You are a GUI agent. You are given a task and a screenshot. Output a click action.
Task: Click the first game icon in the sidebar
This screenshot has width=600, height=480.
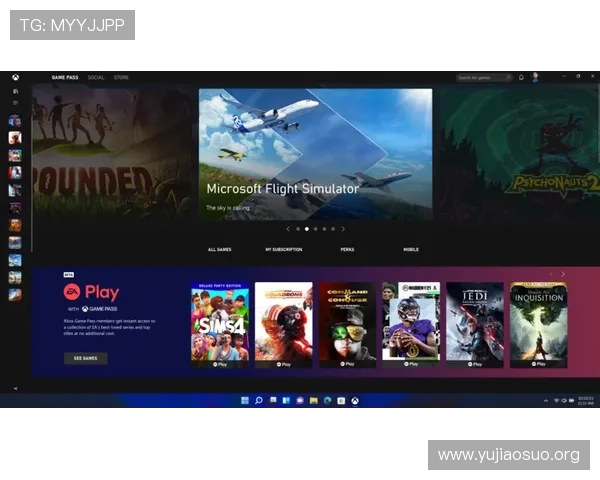tap(15, 121)
